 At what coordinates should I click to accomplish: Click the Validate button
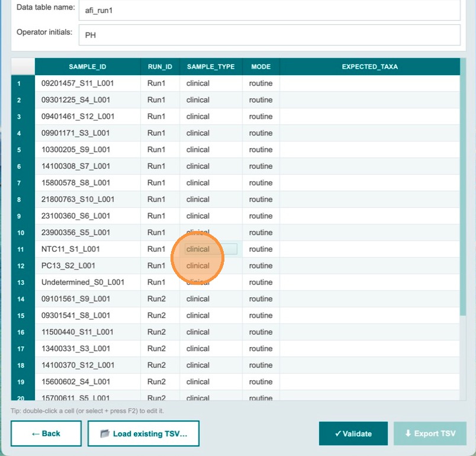point(353,433)
